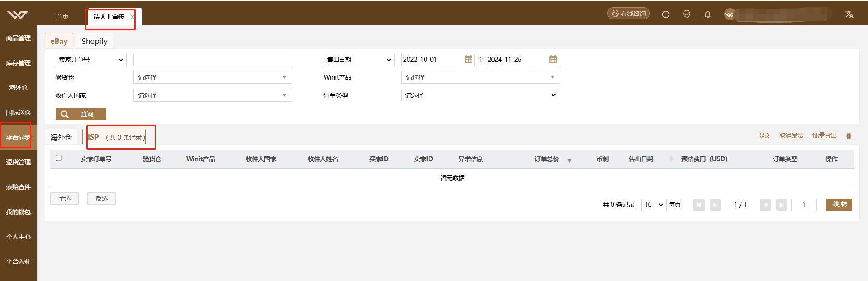Click the 查询 search button
The width and height of the screenshot is (868, 281).
click(81, 114)
